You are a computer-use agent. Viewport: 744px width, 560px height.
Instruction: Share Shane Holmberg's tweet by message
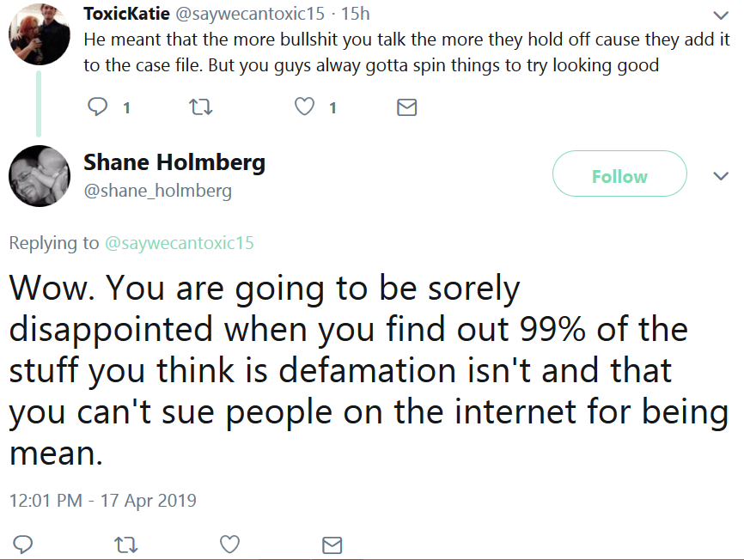tap(332, 545)
